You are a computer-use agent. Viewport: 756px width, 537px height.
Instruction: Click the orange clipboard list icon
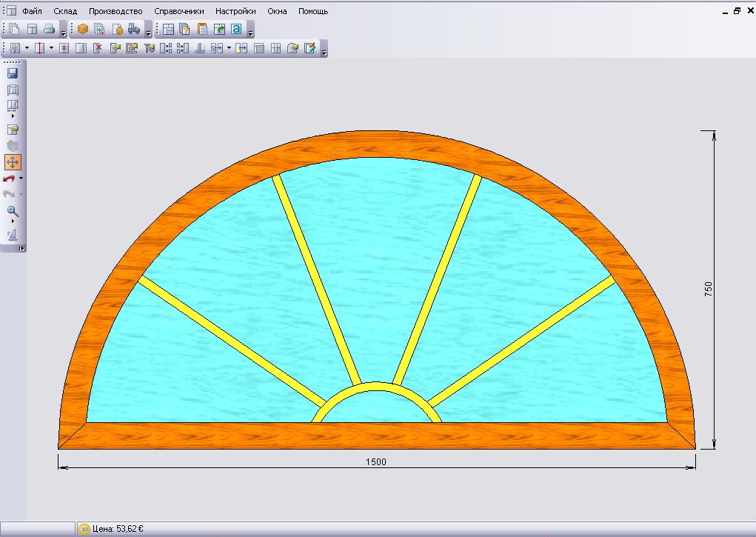pos(202,30)
